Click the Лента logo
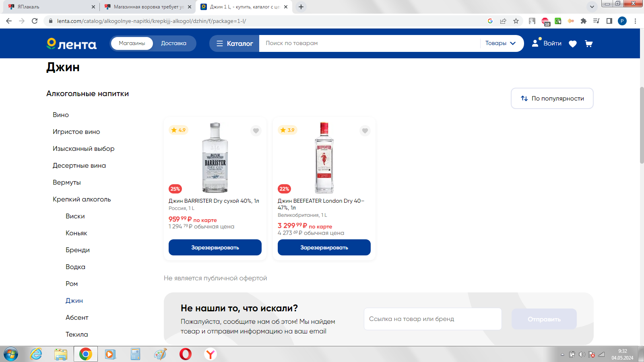This screenshot has height=362, width=644. (72, 43)
